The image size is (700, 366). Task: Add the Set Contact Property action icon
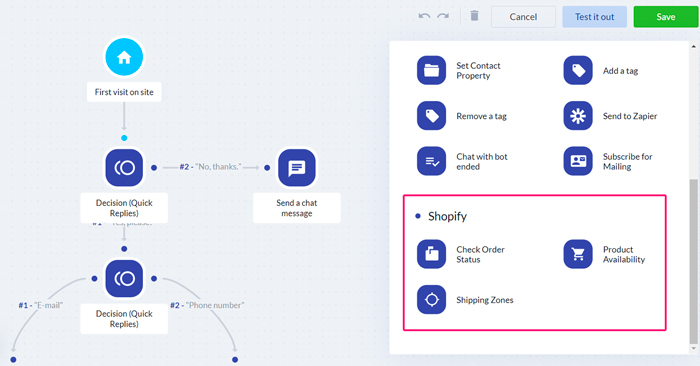tap(431, 70)
